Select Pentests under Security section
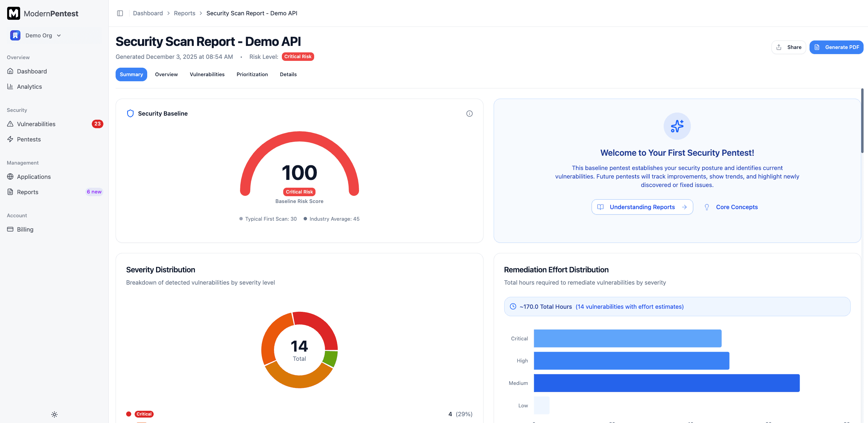Screen dimensions: 868x423 29,139
